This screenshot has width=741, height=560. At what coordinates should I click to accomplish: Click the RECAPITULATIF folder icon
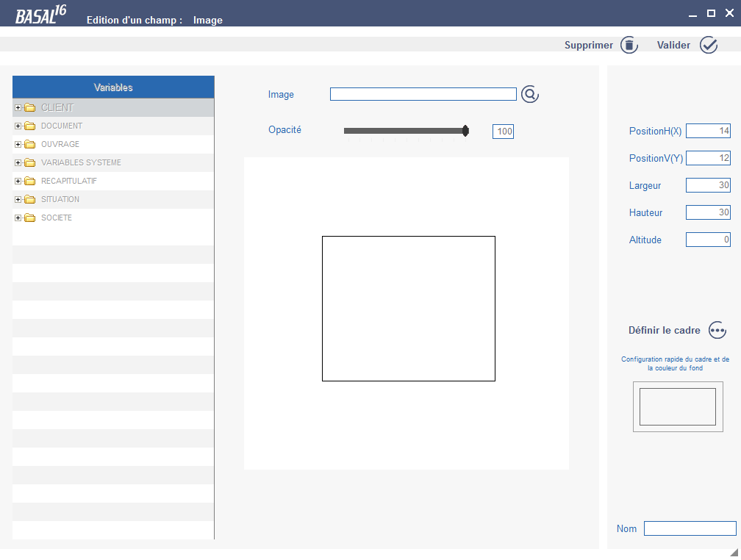[29, 181]
